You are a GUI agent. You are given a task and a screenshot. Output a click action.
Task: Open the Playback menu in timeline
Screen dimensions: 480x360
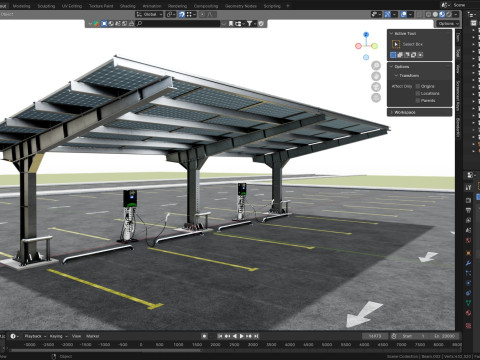pos(35,336)
